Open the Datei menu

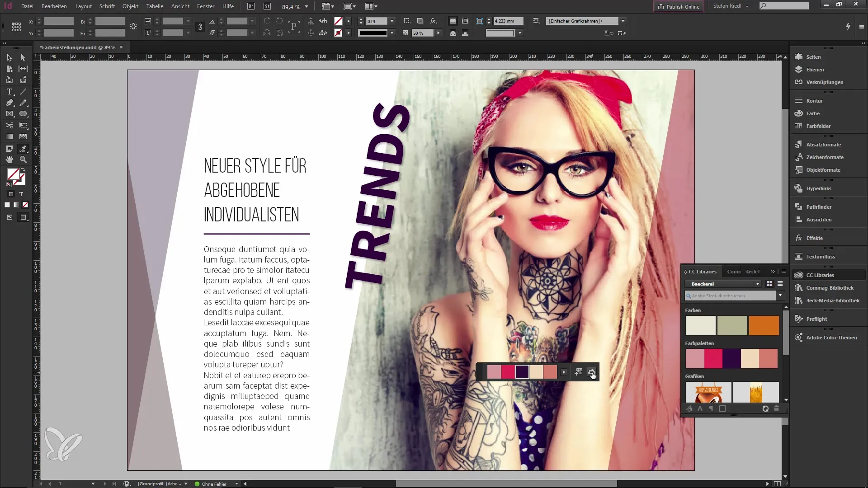pos(27,6)
